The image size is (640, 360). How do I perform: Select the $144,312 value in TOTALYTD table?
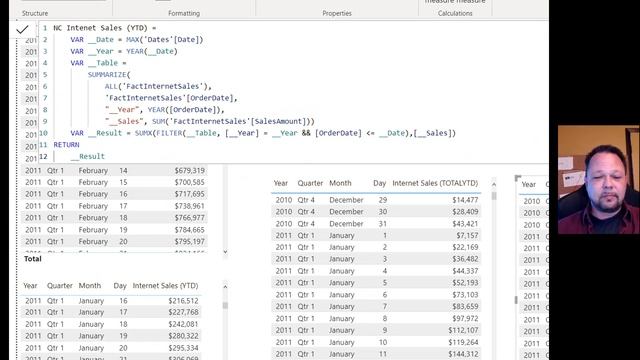(463, 354)
